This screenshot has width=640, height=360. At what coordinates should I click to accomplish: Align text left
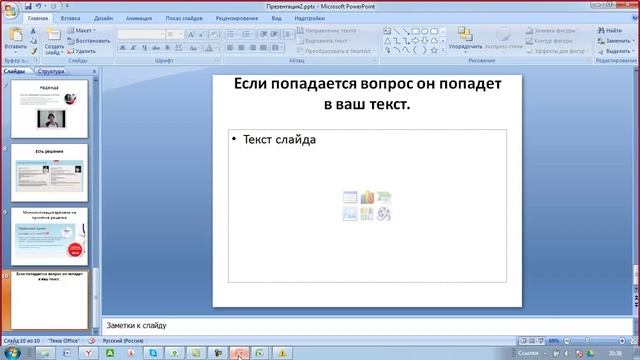pos(230,48)
